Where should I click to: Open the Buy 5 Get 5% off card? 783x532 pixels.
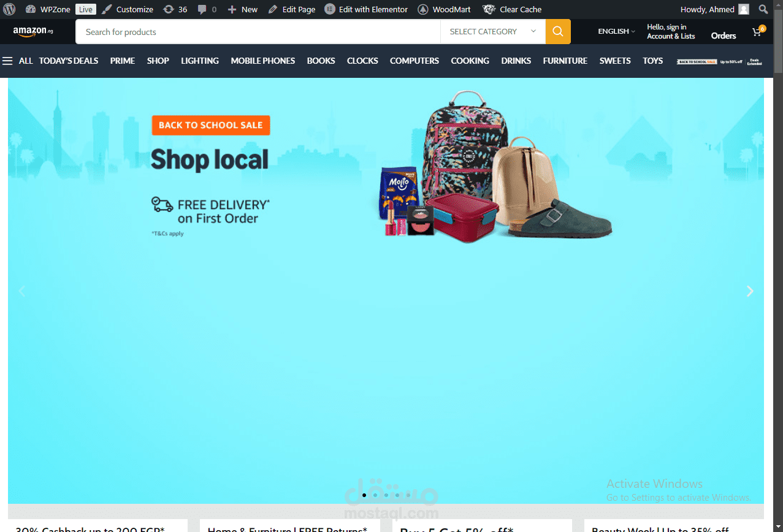coord(482,526)
